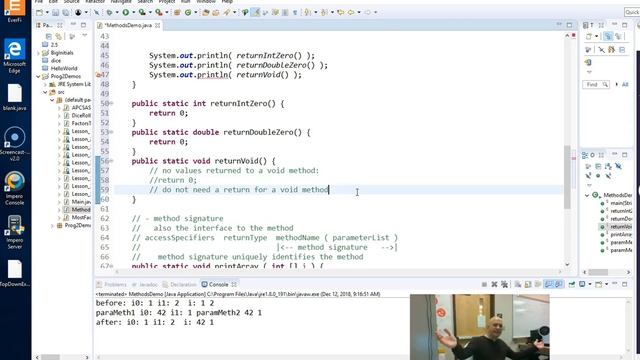Toggle the highlighted Mark Occurrences button
Screen dimensions: 640x360
(255, 13)
